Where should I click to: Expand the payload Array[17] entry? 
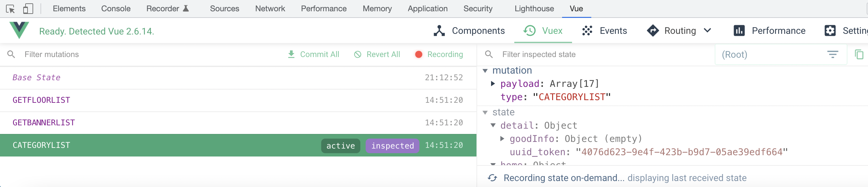493,84
